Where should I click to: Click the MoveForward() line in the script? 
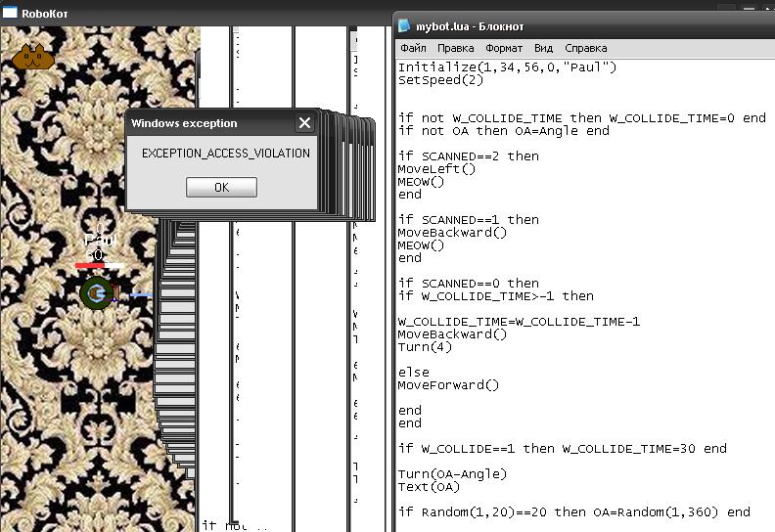448,385
